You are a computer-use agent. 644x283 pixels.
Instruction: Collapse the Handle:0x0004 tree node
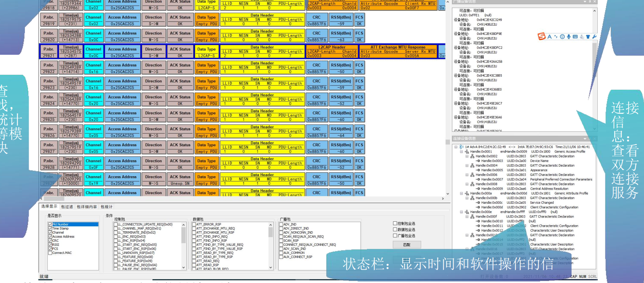(467, 165)
